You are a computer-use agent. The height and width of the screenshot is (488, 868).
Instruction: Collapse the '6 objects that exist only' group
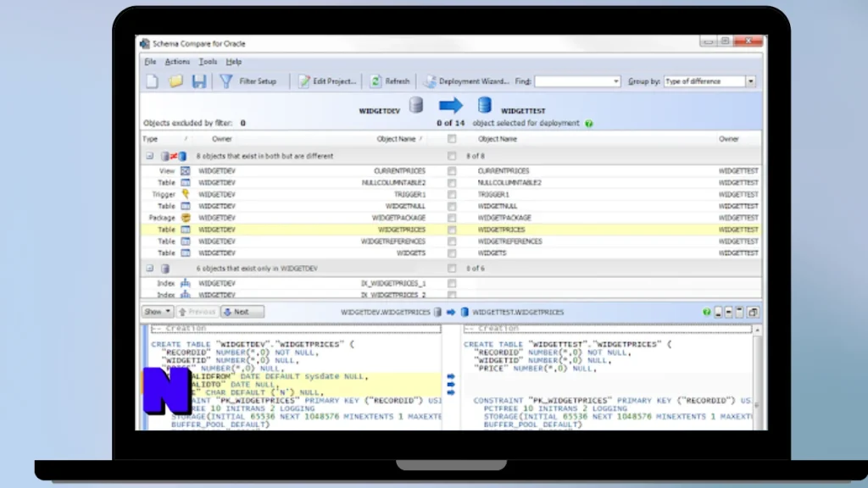(x=149, y=269)
